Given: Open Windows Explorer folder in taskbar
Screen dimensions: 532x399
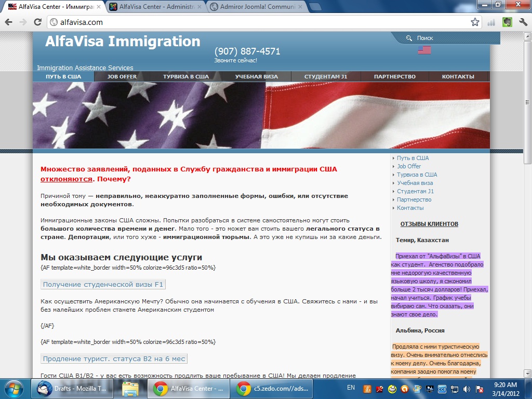Looking at the screenshot, I should pos(130,389).
